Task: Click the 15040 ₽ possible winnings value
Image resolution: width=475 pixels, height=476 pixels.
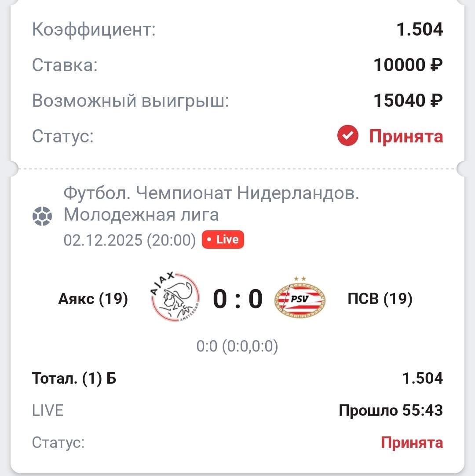Action: 408,101
